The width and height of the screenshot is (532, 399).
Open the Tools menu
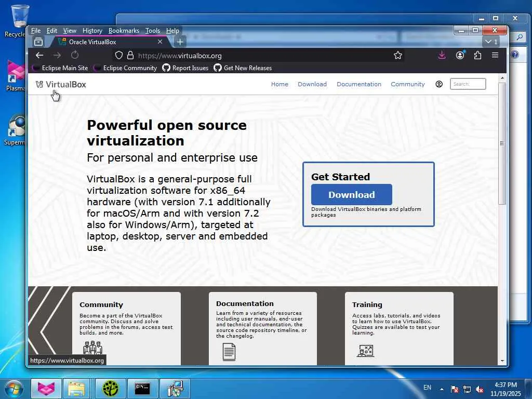(153, 31)
